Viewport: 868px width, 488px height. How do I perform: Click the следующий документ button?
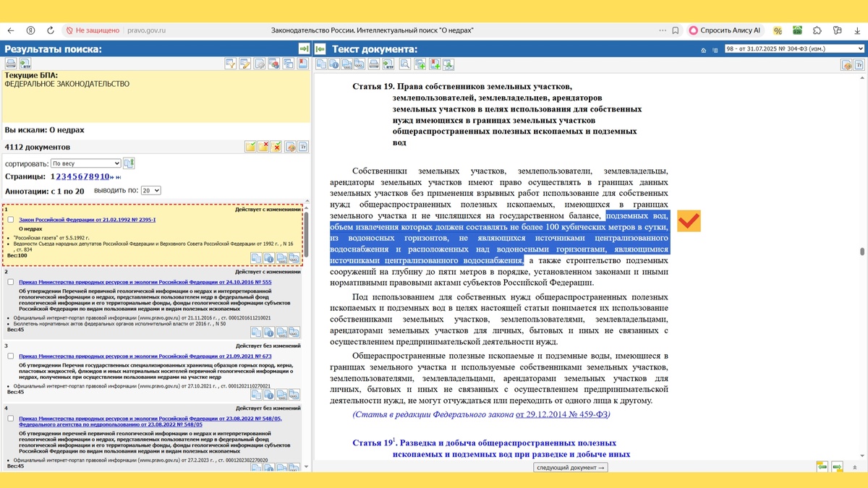[x=571, y=467]
